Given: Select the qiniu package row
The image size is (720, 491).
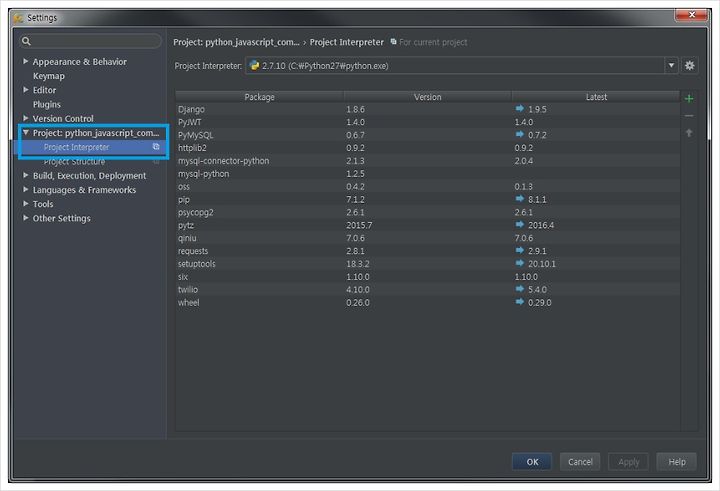Looking at the screenshot, I should (428, 238).
